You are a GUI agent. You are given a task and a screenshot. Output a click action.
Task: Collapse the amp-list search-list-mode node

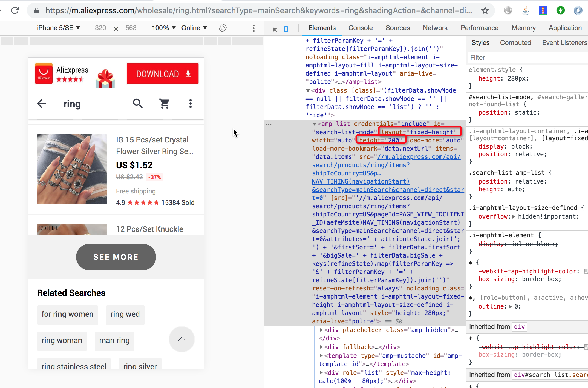click(315, 124)
